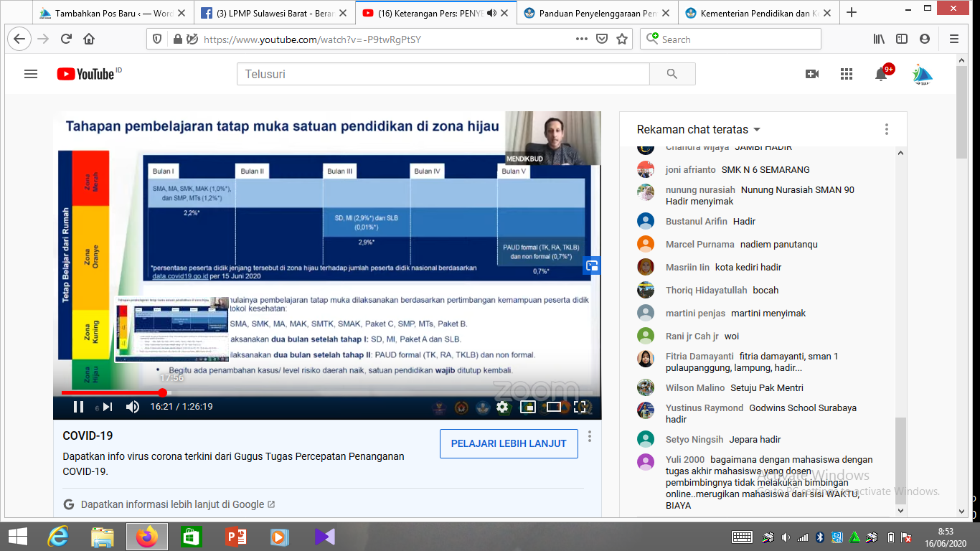Click Marcel Purnama's chat avatar
980x551 pixels.
tap(646, 244)
